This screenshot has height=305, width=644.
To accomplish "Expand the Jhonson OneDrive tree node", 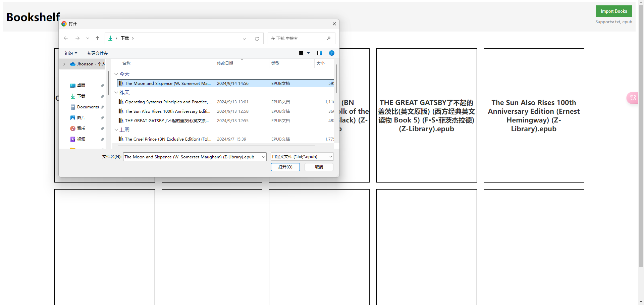I will point(64,64).
